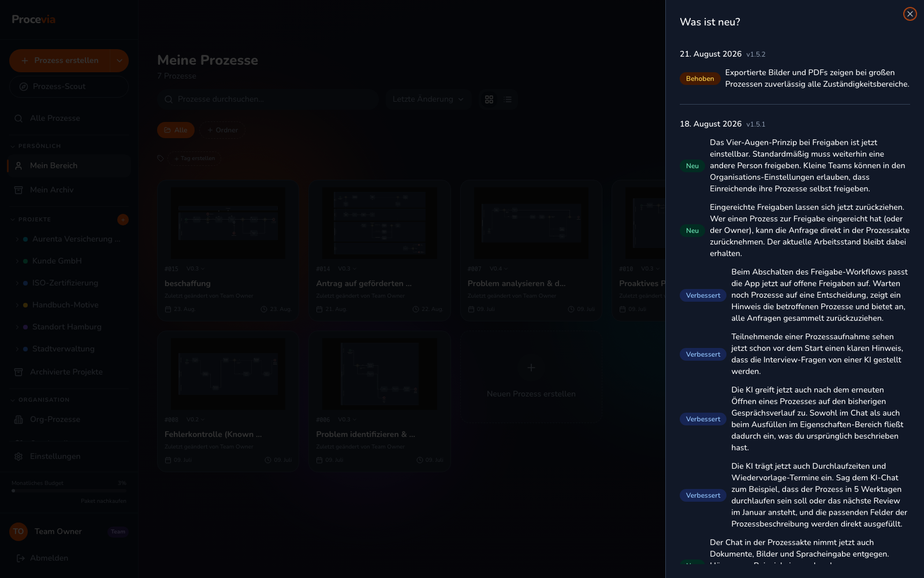The width and height of the screenshot is (924, 578).
Task: Click the "21. August 2026" release date
Action: click(710, 54)
